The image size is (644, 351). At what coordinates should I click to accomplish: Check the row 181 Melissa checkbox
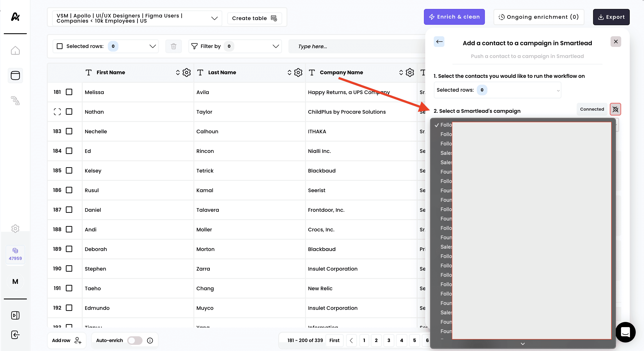[x=69, y=92]
